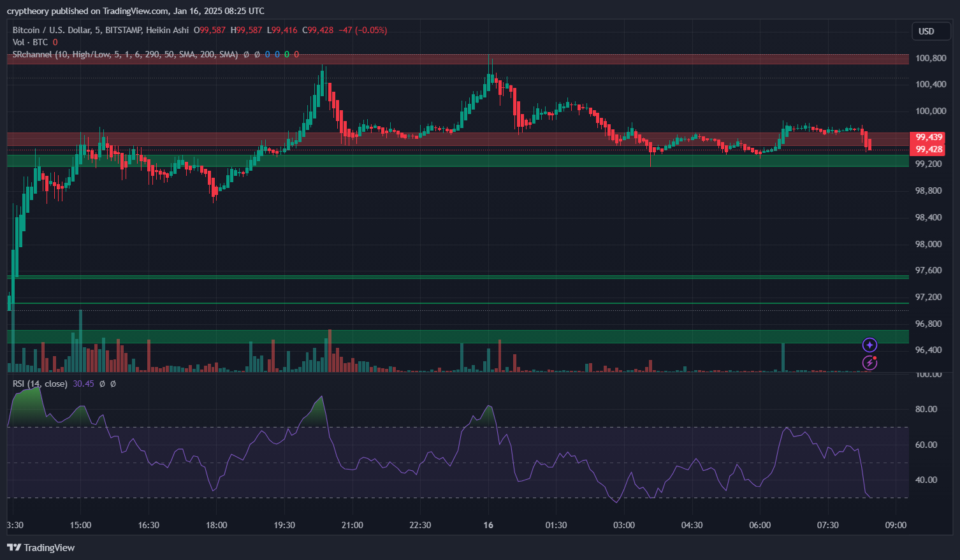Click the 01:30 time axis label
The image size is (960, 560).
[x=556, y=525]
